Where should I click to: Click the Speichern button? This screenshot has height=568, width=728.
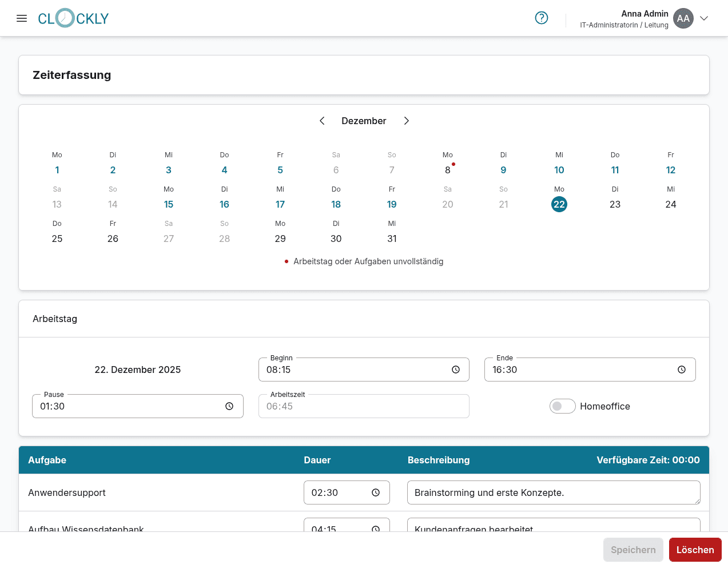[x=633, y=550]
